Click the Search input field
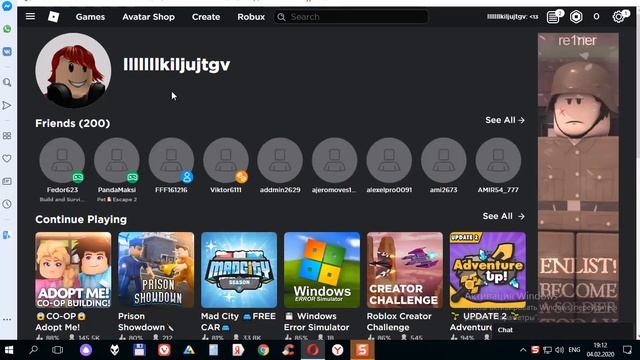640x360 pixels. (351, 17)
